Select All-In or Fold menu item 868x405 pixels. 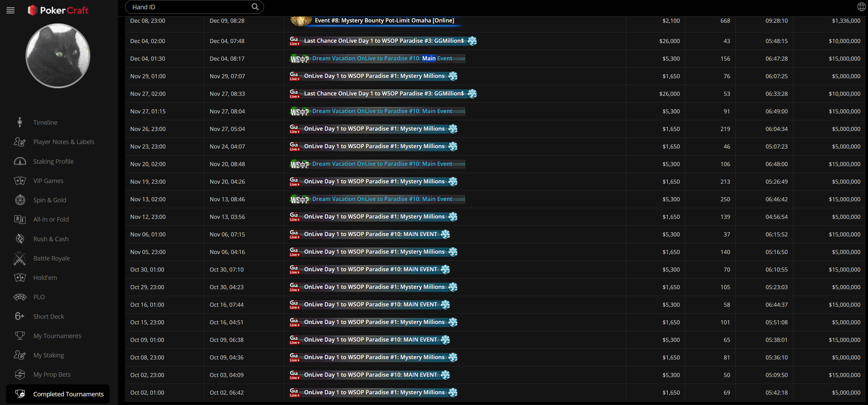(51, 219)
